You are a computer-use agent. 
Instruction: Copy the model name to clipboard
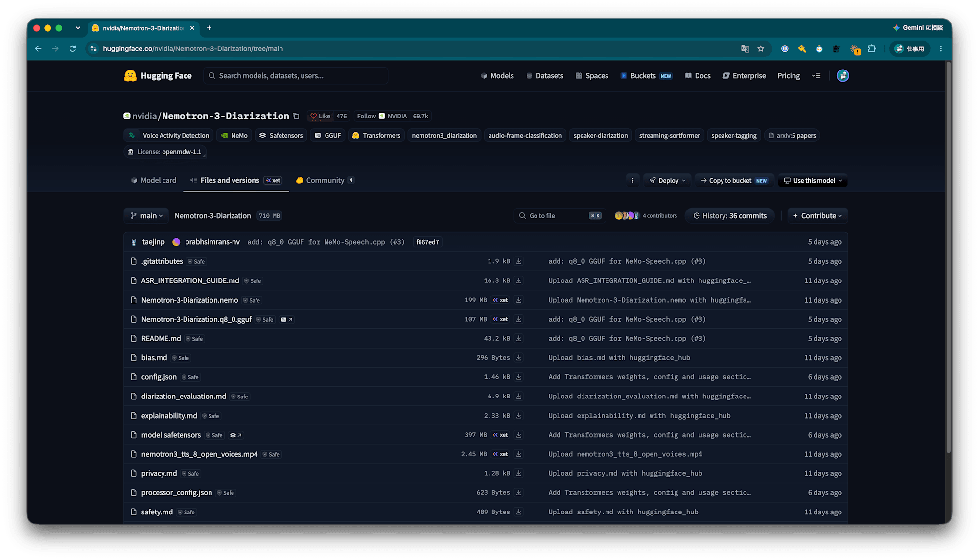point(296,116)
